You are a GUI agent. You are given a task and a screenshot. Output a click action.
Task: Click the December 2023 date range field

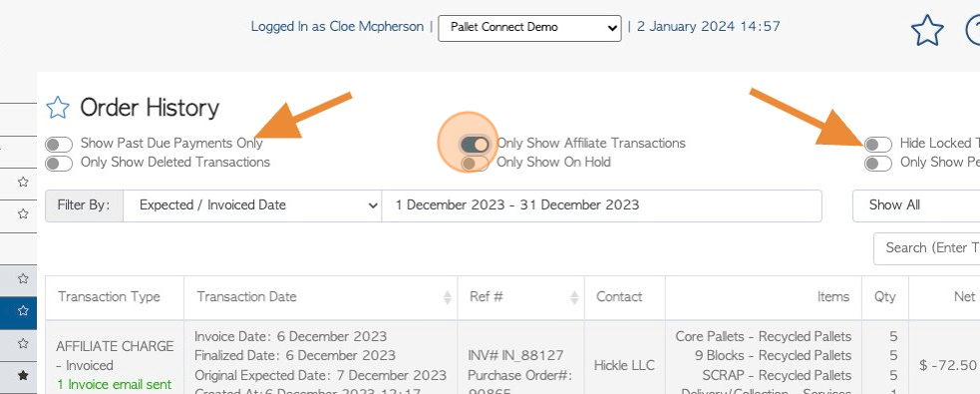pyautogui.click(x=602, y=205)
